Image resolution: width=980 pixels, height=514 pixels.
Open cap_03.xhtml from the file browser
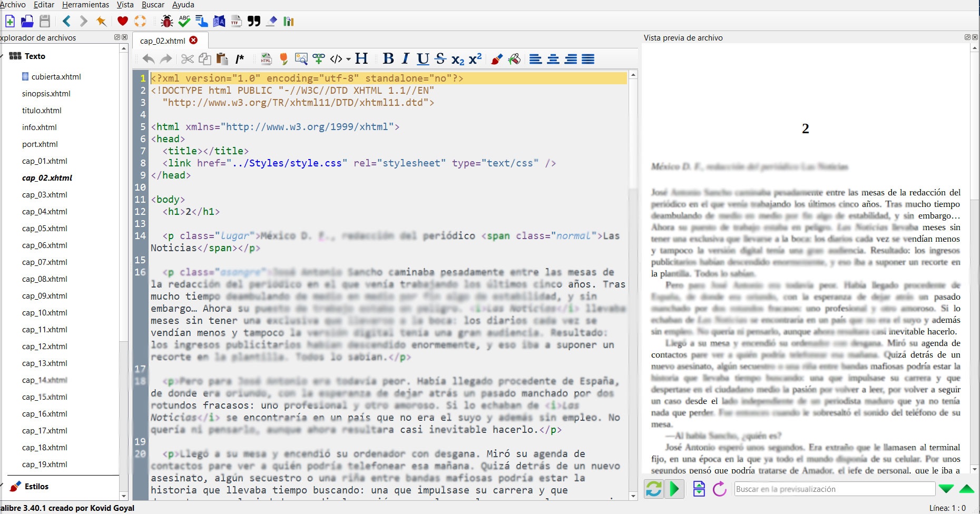45,195
